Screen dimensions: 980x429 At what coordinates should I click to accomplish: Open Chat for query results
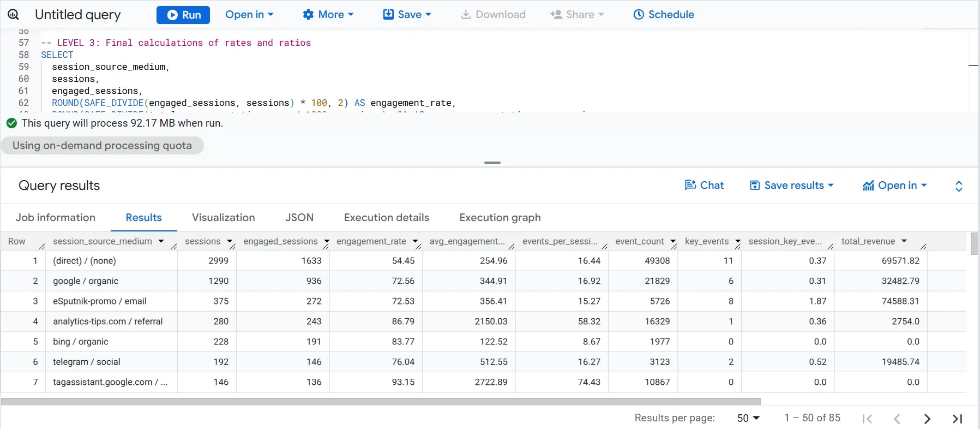(704, 186)
